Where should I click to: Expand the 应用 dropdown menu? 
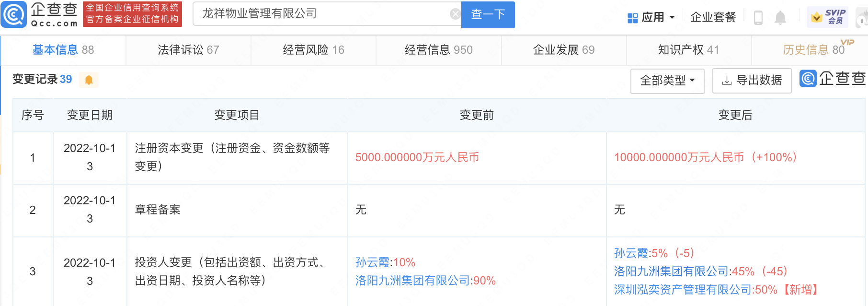(672, 18)
